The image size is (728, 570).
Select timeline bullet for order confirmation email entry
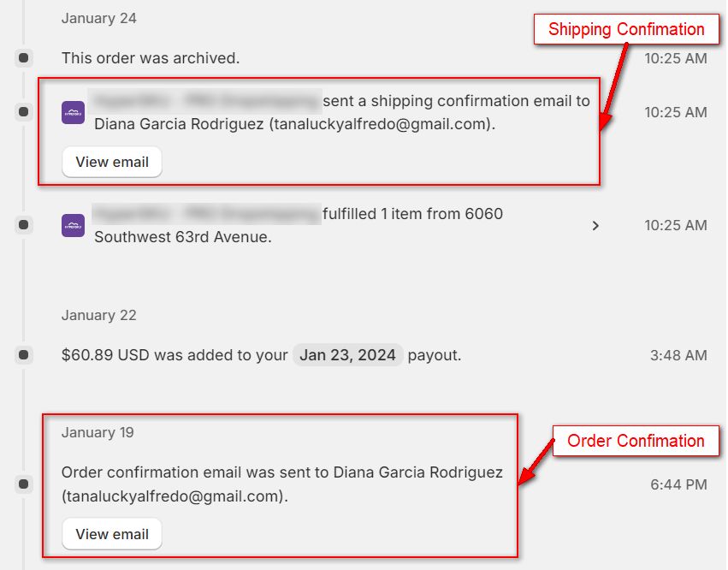24,484
